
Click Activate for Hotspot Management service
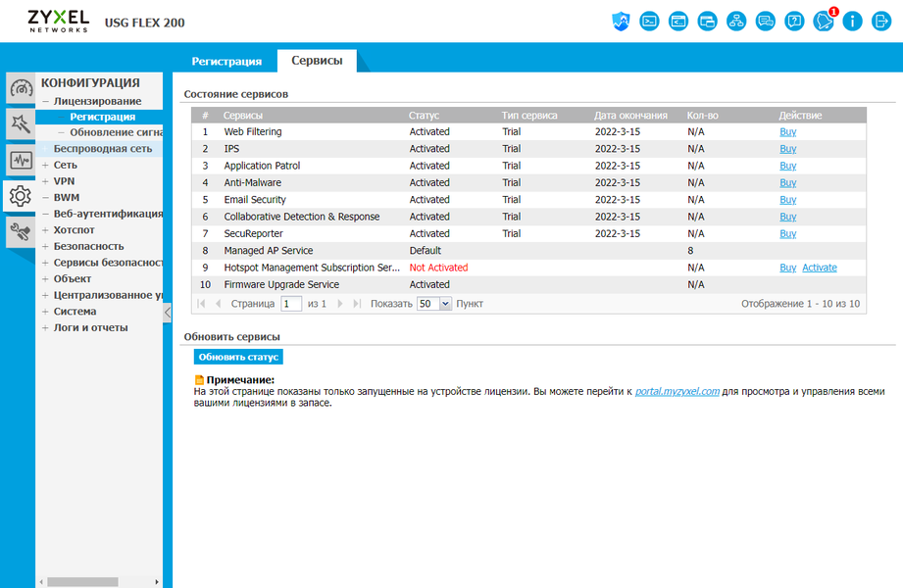[820, 268]
